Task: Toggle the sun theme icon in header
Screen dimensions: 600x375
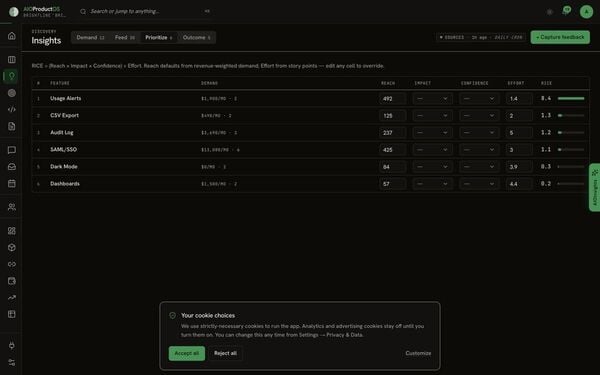Action: coord(550,12)
